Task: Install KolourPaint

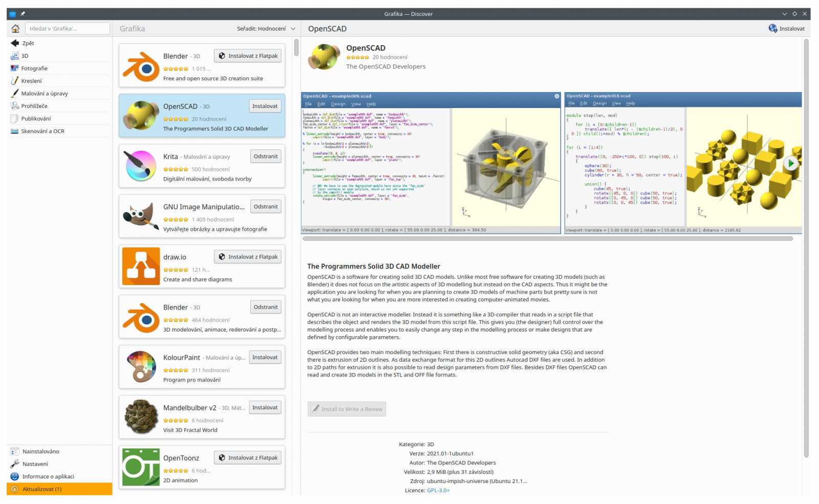Action: pyautogui.click(x=265, y=357)
